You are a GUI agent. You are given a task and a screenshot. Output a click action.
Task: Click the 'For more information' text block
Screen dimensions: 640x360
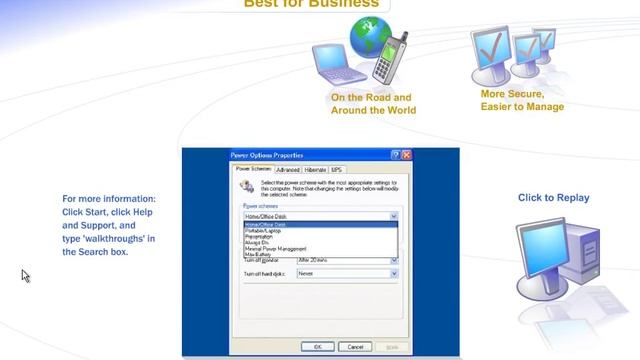[109, 225]
